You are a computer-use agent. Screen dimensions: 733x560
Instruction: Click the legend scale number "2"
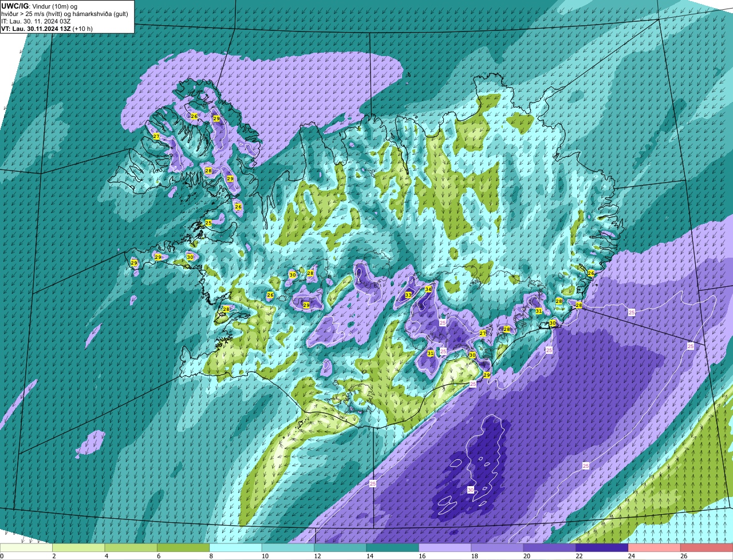coord(54,556)
